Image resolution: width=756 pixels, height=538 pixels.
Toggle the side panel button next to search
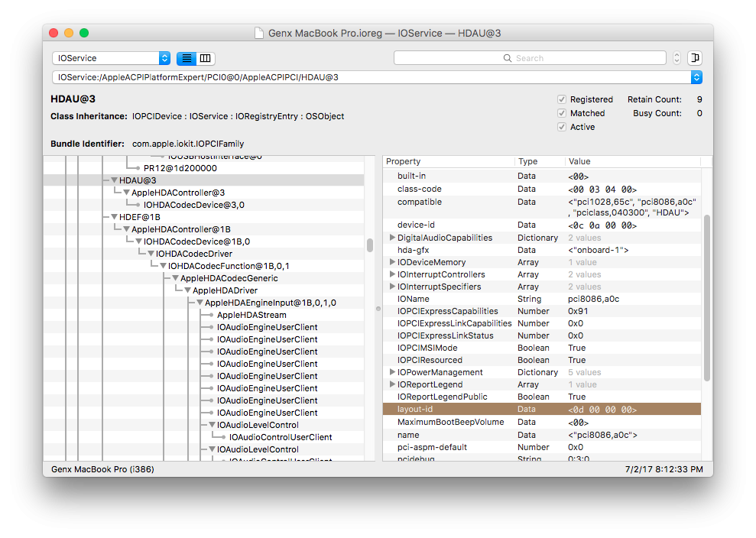tap(695, 58)
